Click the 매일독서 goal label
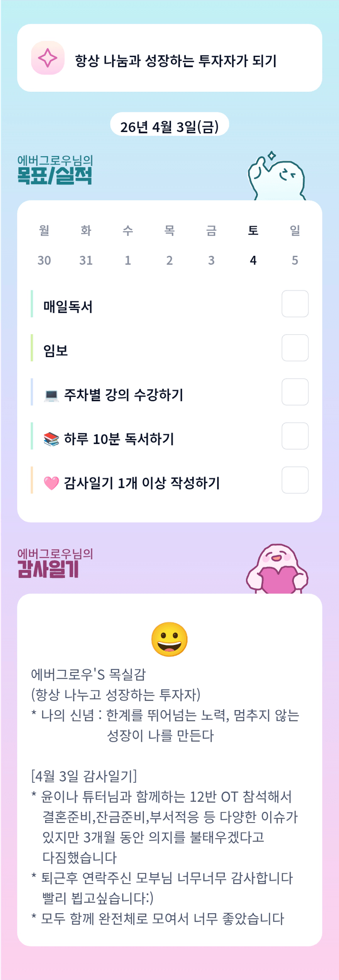 (68, 307)
